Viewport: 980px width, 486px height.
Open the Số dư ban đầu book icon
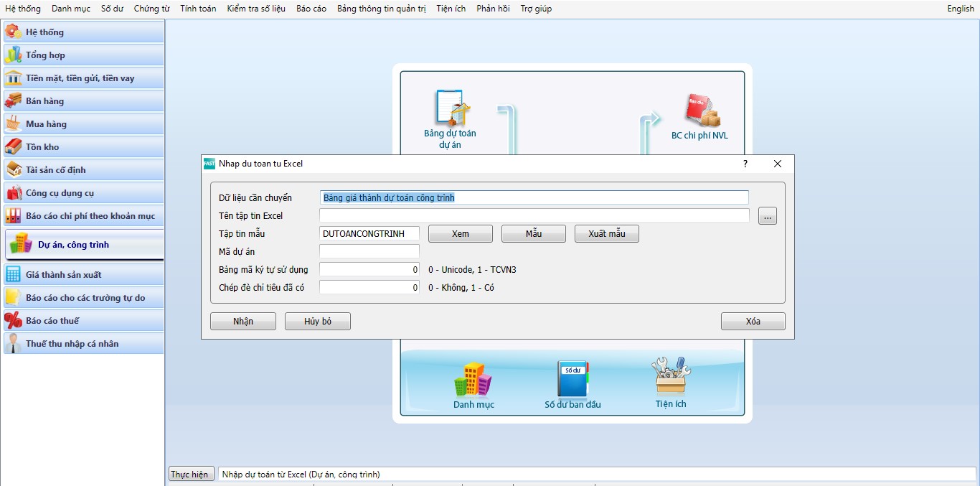coord(573,379)
